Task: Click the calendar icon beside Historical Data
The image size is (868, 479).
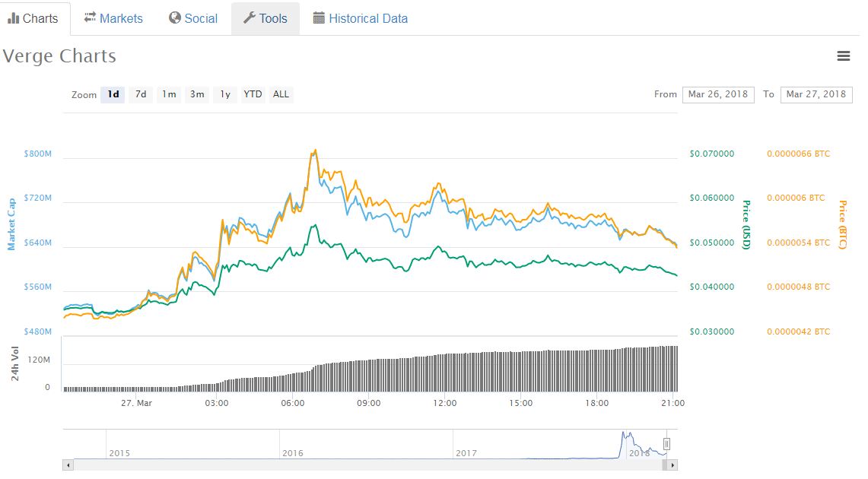Action: [319, 18]
